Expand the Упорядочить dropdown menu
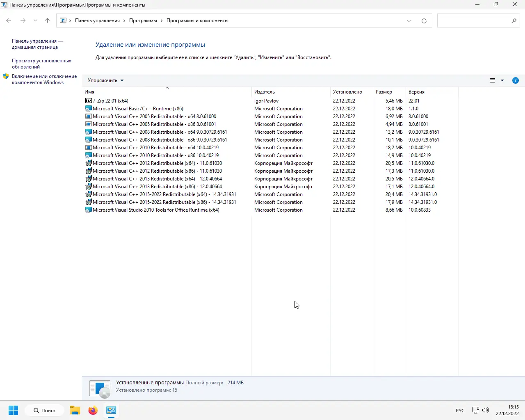The image size is (525, 420). click(x=105, y=80)
